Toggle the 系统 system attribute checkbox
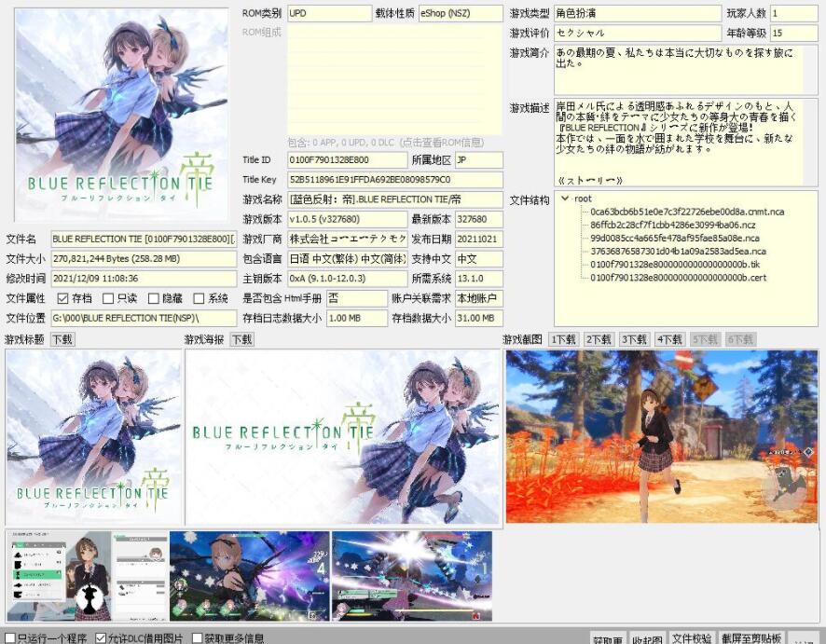The width and height of the screenshot is (826, 644). click(199, 298)
